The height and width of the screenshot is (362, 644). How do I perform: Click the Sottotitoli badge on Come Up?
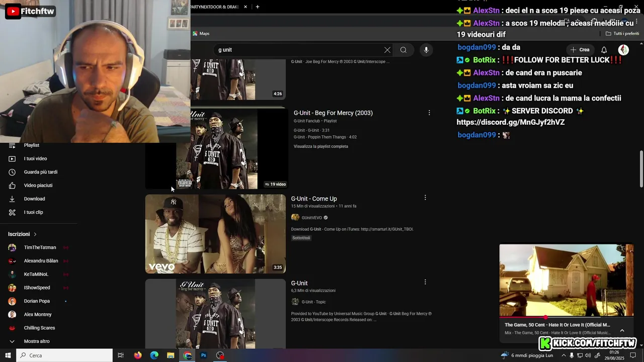(301, 238)
